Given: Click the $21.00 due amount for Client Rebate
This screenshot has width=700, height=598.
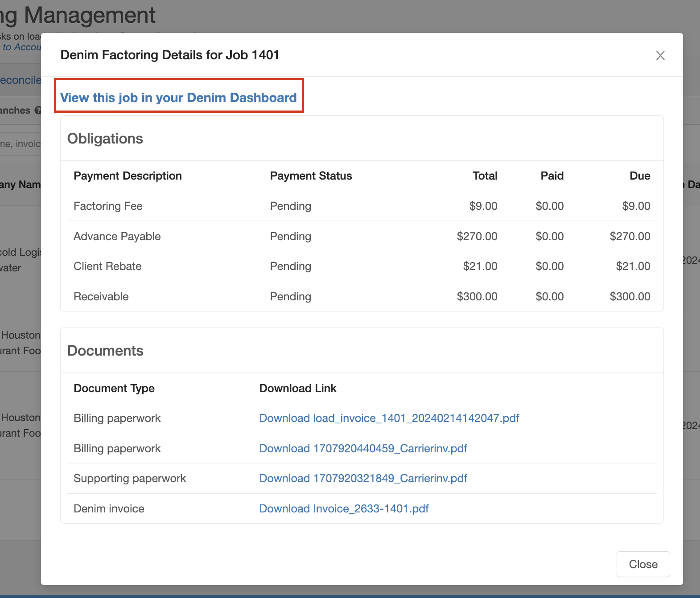Looking at the screenshot, I should tap(633, 266).
